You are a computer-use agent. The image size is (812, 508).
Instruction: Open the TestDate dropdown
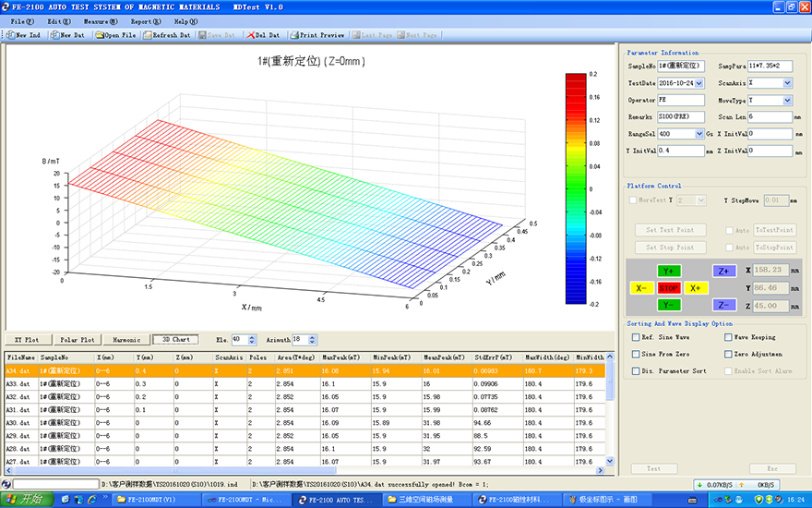tap(699, 83)
